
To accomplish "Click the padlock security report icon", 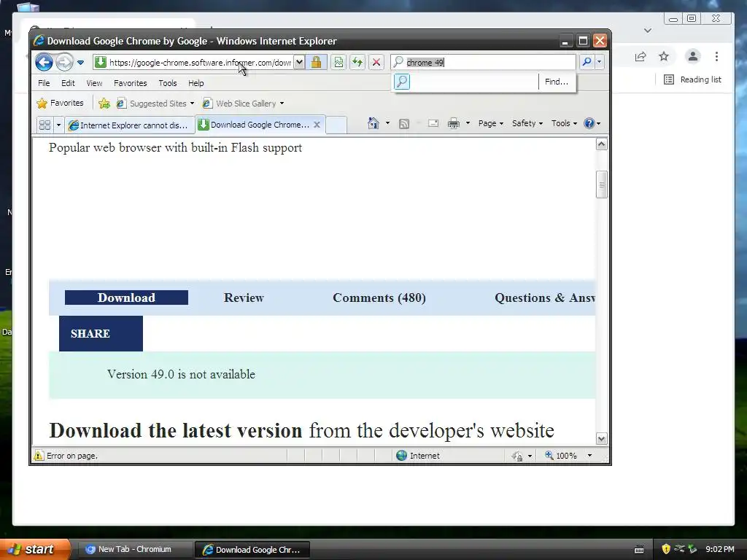I will [x=317, y=62].
